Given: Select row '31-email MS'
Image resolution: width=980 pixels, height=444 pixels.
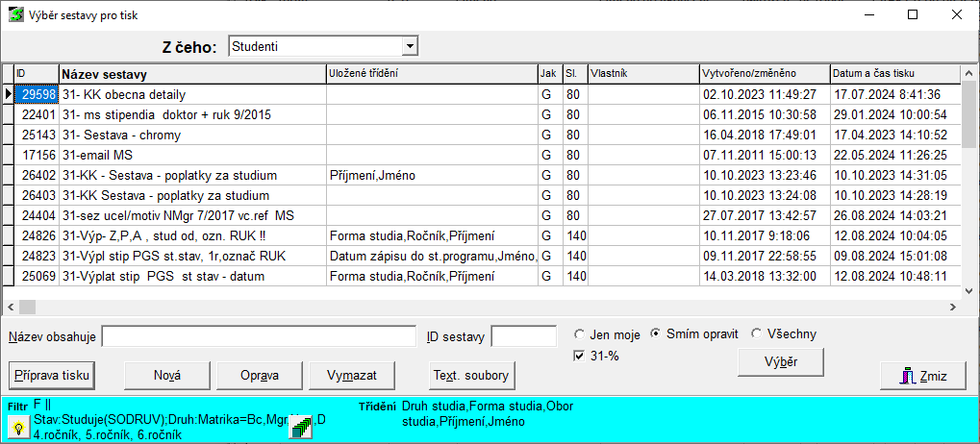Looking at the screenshot, I should point(191,156).
